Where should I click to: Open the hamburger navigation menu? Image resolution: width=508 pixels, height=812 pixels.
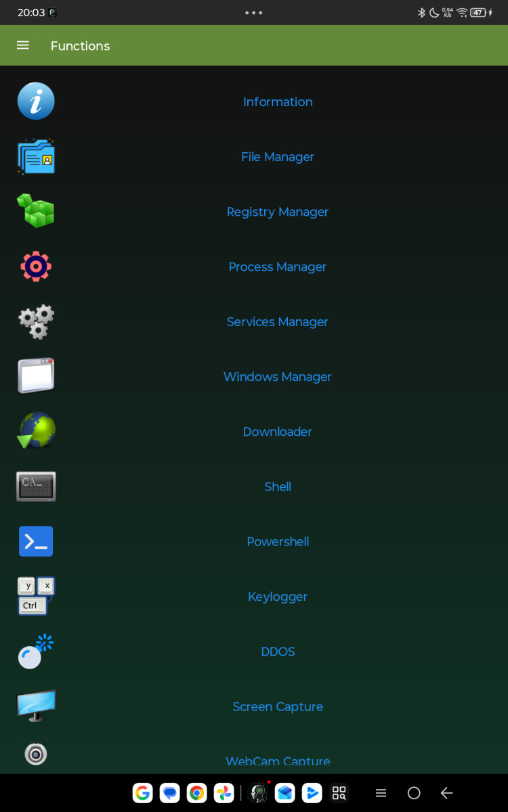pos(23,45)
